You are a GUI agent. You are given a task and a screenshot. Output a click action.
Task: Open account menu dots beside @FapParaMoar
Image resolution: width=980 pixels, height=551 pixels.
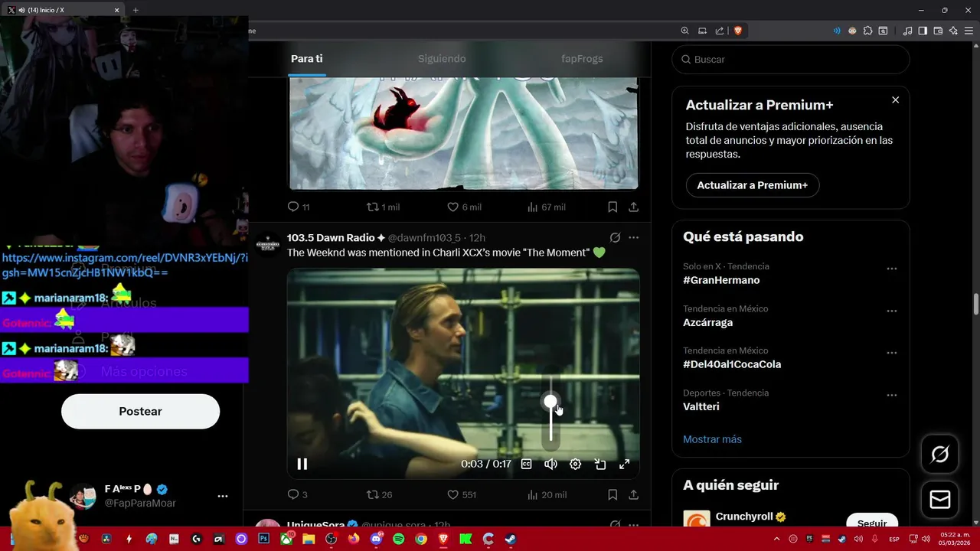pos(223,496)
